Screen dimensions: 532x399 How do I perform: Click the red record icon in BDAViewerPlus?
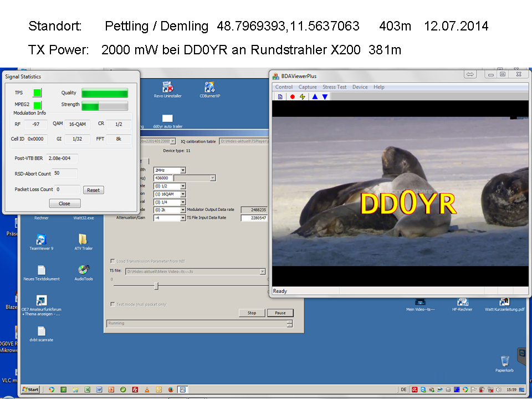point(292,96)
